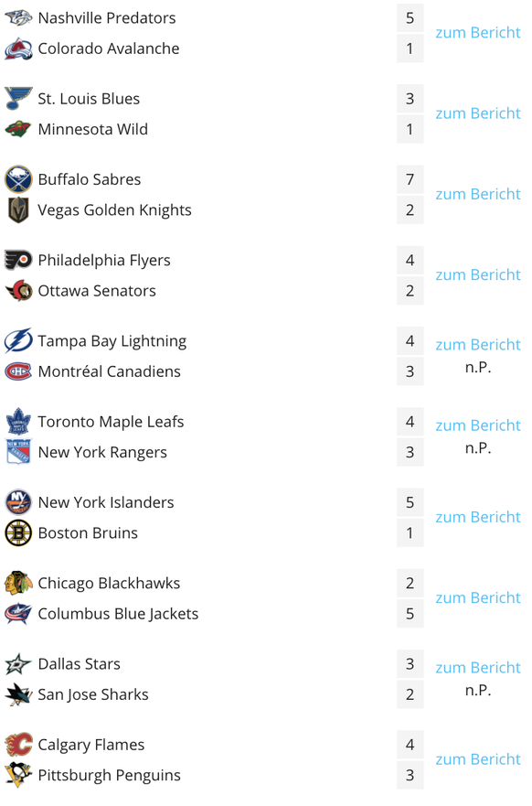
Task: Select the Philadelphia Flyers logo
Action: (x=18, y=260)
